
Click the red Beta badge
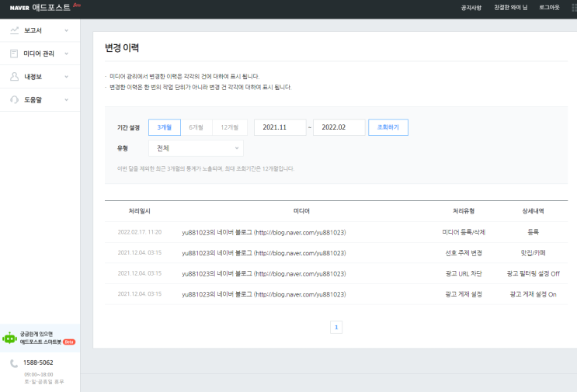[69, 342]
